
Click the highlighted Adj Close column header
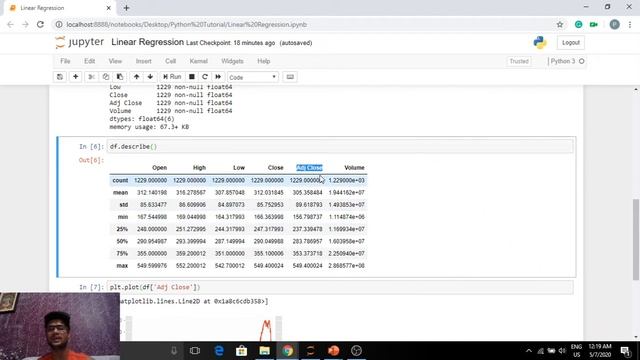tap(309, 168)
